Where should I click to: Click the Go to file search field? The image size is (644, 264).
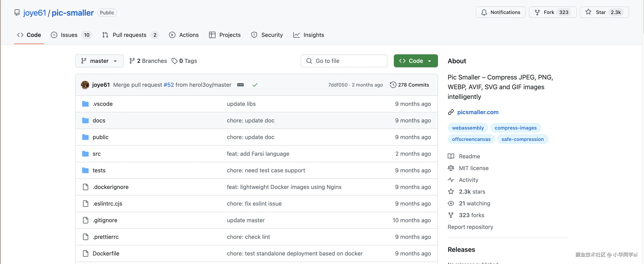pos(344,61)
